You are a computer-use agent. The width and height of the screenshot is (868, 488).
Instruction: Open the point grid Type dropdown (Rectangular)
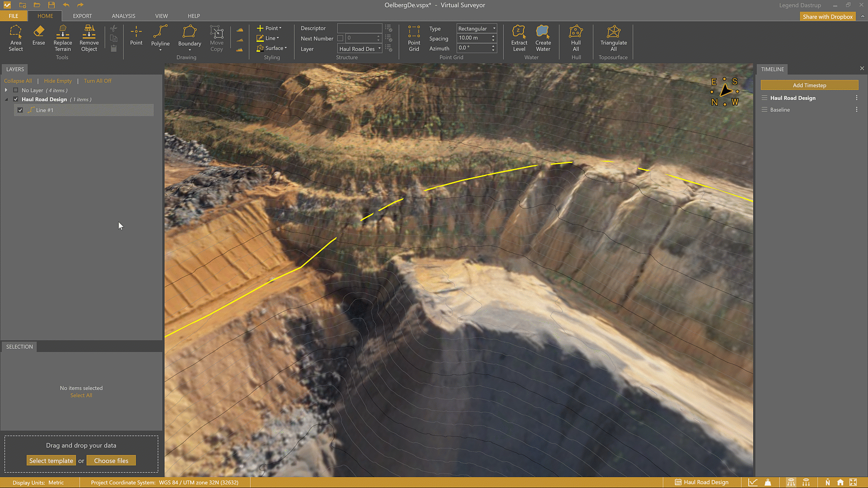(476, 28)
